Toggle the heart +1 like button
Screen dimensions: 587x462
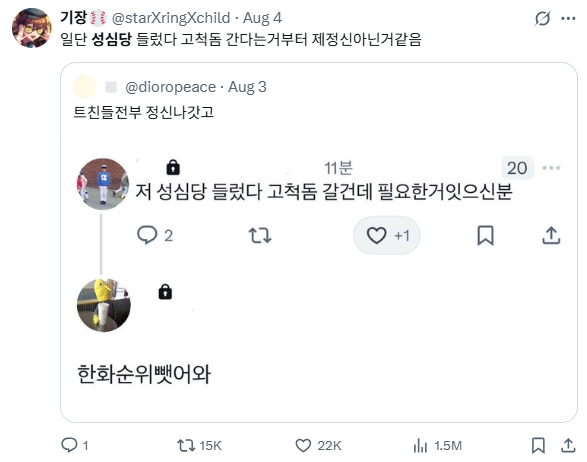387,235
